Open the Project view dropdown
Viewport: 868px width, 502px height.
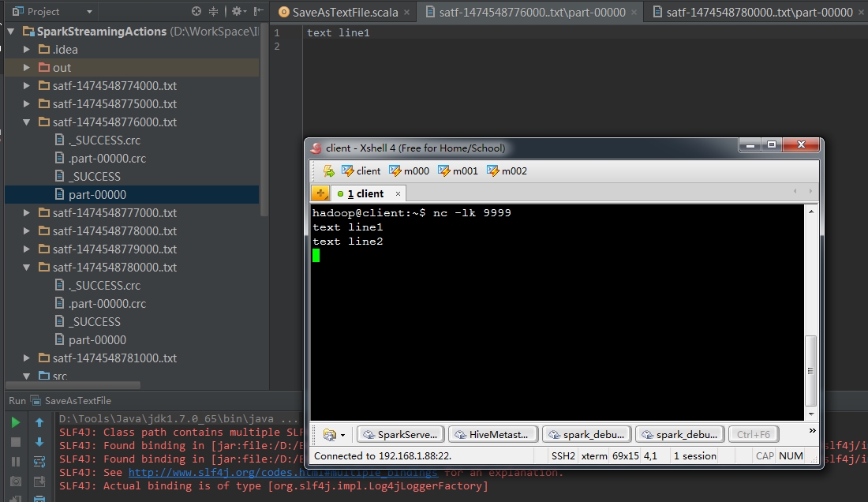[89, 12]
